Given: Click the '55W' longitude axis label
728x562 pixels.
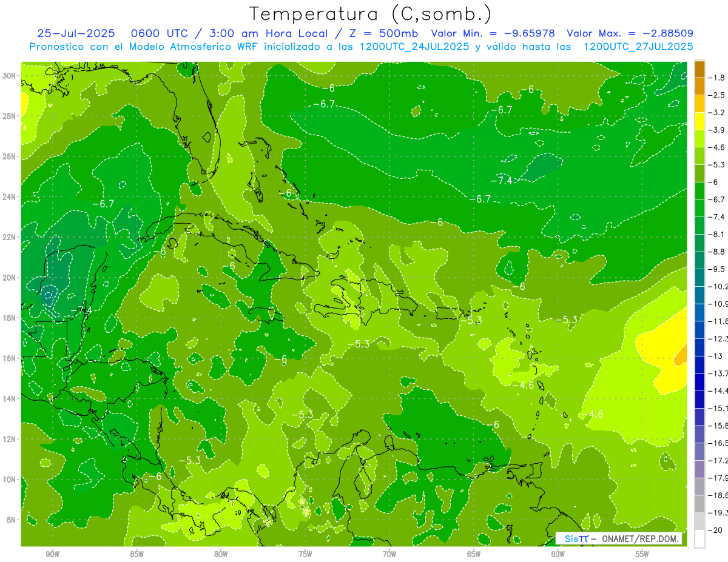Looking at the screenshot, I should 642,554.
